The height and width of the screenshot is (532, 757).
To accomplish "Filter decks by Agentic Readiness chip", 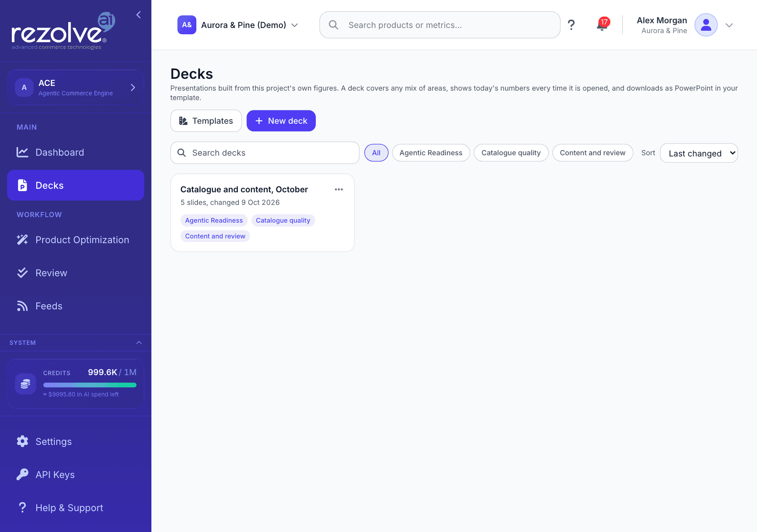I will pyautogui.click(x=431, y=153).
